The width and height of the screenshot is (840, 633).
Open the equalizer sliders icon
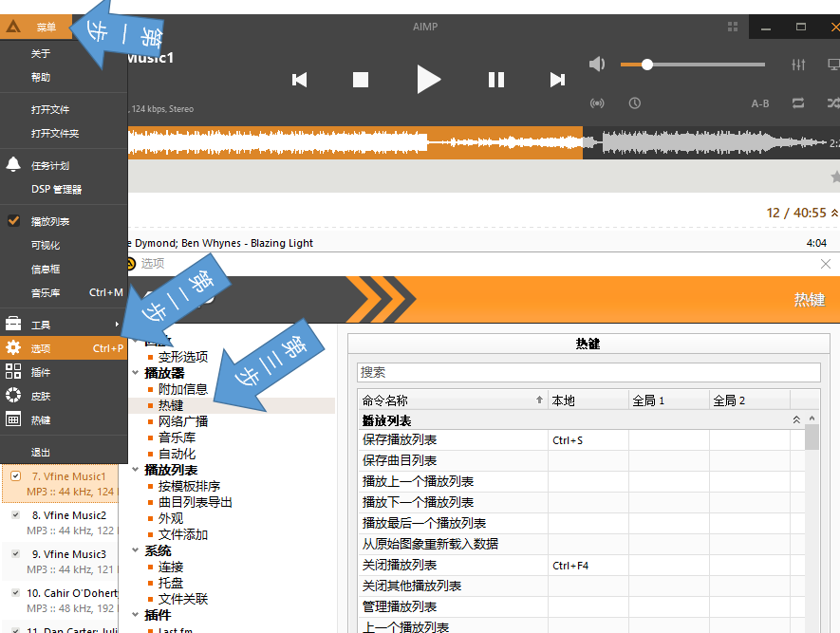(x=797, y=65)
